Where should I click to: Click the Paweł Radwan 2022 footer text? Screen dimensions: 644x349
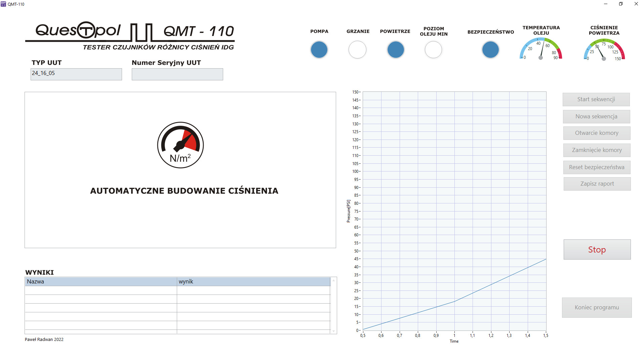tap(44, 340)
